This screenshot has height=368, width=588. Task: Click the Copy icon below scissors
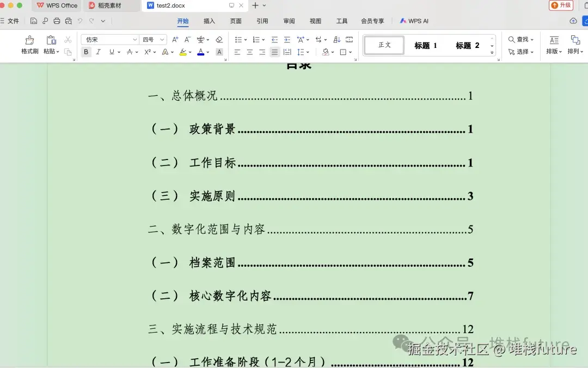[x=68, y=52]
